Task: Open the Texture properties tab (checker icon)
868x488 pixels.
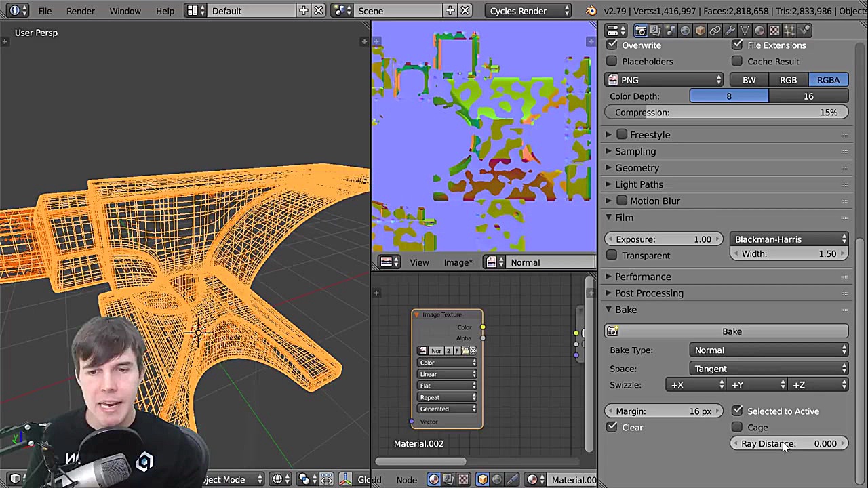Action: pyautogui.click(x=774, y=30)
